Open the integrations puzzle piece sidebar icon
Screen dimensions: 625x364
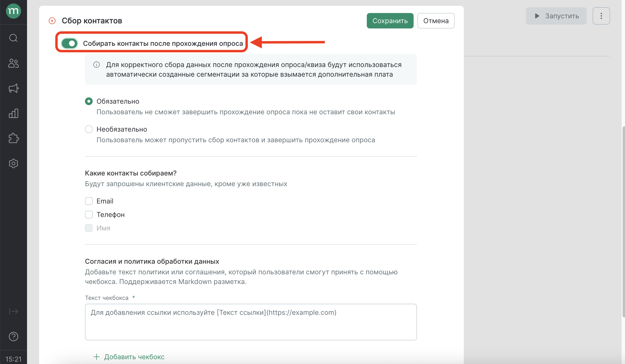pyautogui.click(x=14, y=138)
